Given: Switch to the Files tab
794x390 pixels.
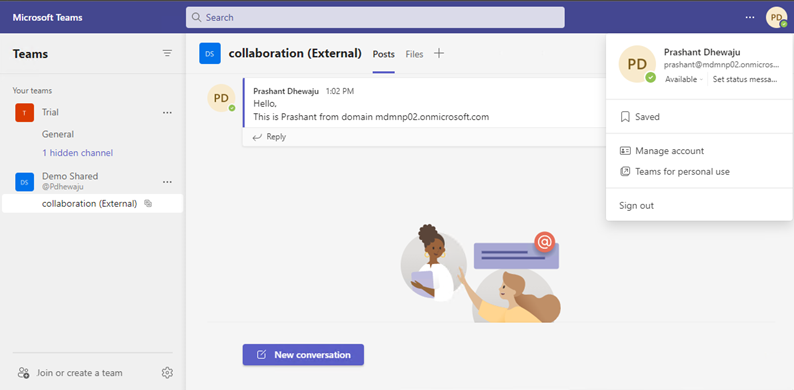Looking at the screenshot, I should 414,54.
